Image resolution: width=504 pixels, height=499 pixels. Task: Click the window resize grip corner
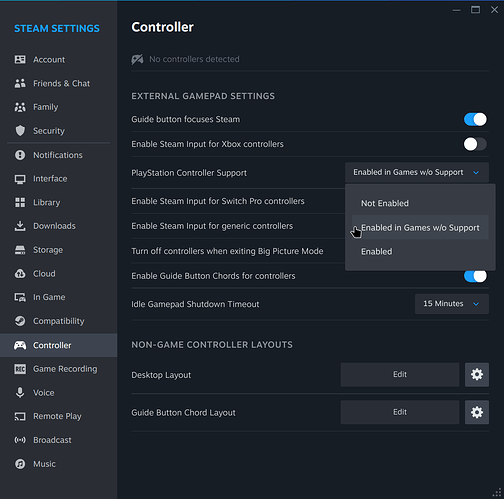coord(497,493)
